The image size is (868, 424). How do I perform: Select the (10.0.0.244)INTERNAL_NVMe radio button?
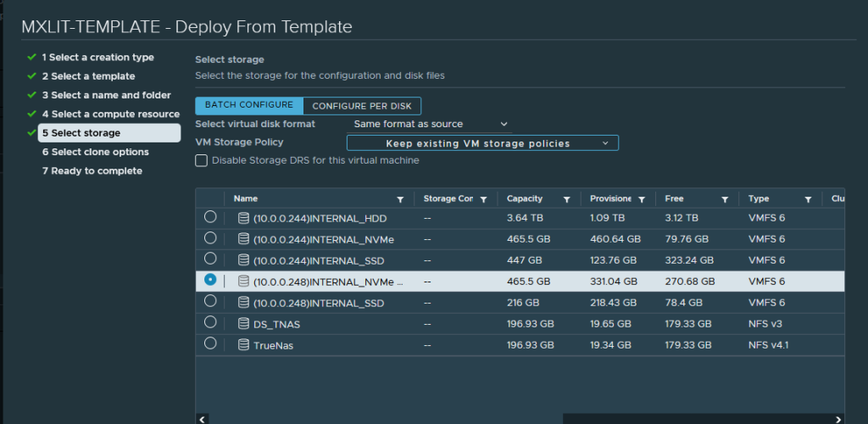pos(210,238)
